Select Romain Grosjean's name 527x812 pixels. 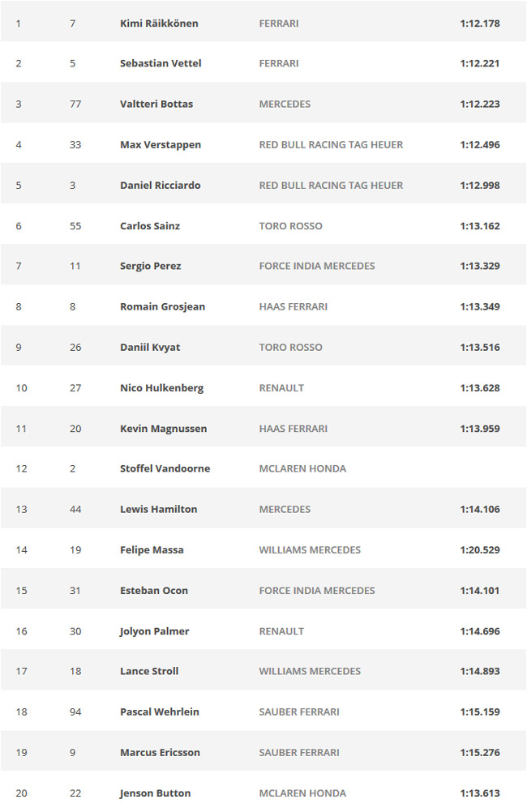coord(163,306)
